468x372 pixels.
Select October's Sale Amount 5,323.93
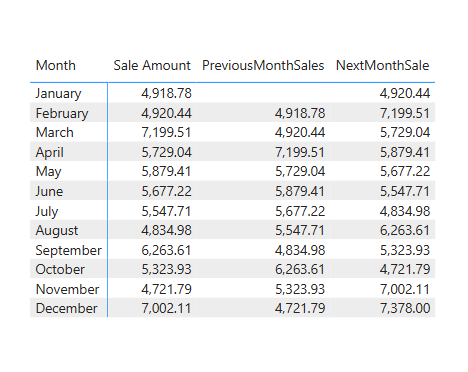coord(166,269)
